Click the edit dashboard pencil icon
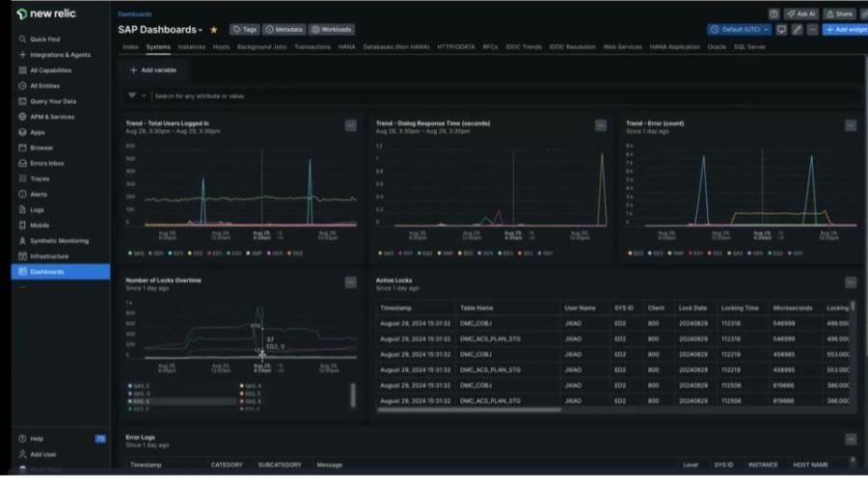Viewport: 868px width, 488px height. point(797,30)
